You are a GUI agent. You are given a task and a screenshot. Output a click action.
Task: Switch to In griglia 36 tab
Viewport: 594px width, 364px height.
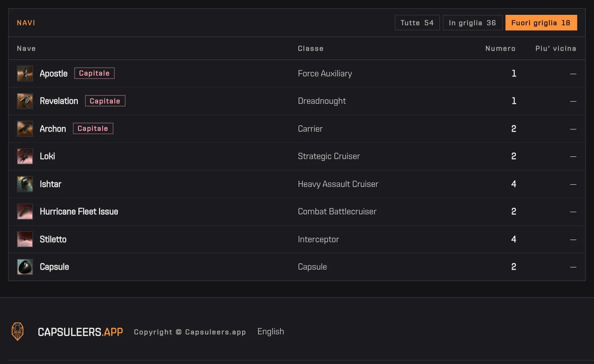(472, 23)
